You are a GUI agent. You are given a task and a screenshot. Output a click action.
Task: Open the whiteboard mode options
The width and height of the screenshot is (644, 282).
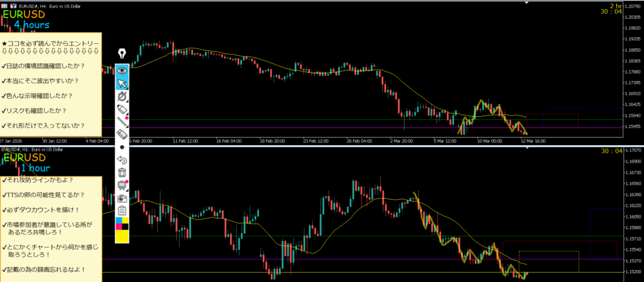pyautogui.click(x=122, y=185)
